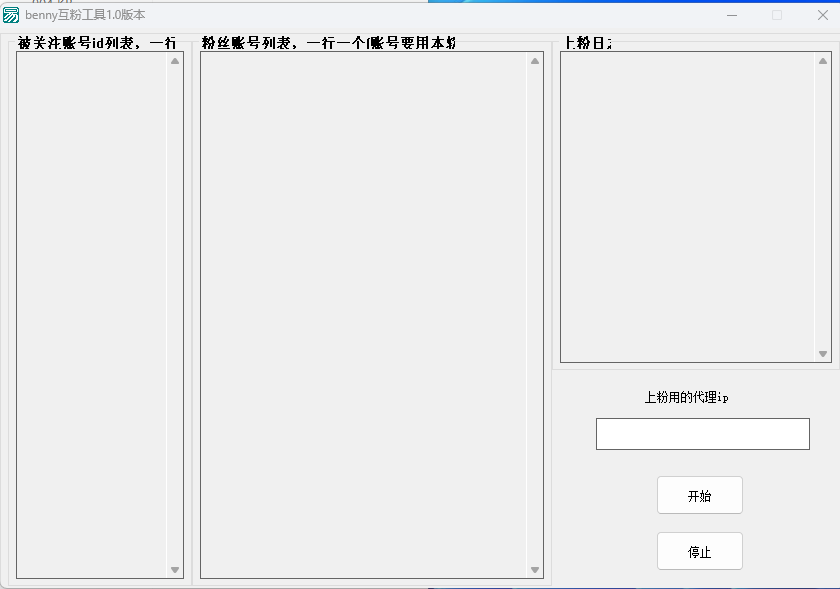Click scroll-up arrow of 被关注账号id列表 box
This screenshot has height=589, width=840.
pyautogui.click(x=175, y=61)
